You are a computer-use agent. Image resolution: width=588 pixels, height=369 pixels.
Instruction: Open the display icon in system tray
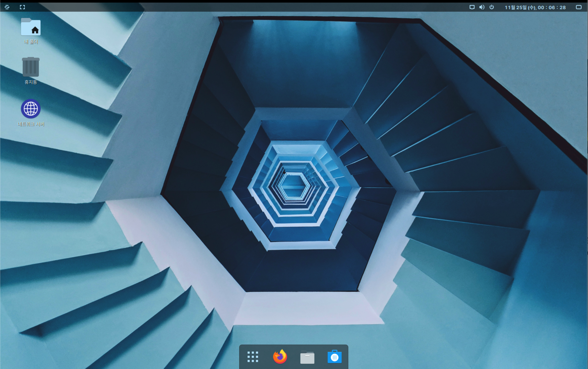coord(472,7)
